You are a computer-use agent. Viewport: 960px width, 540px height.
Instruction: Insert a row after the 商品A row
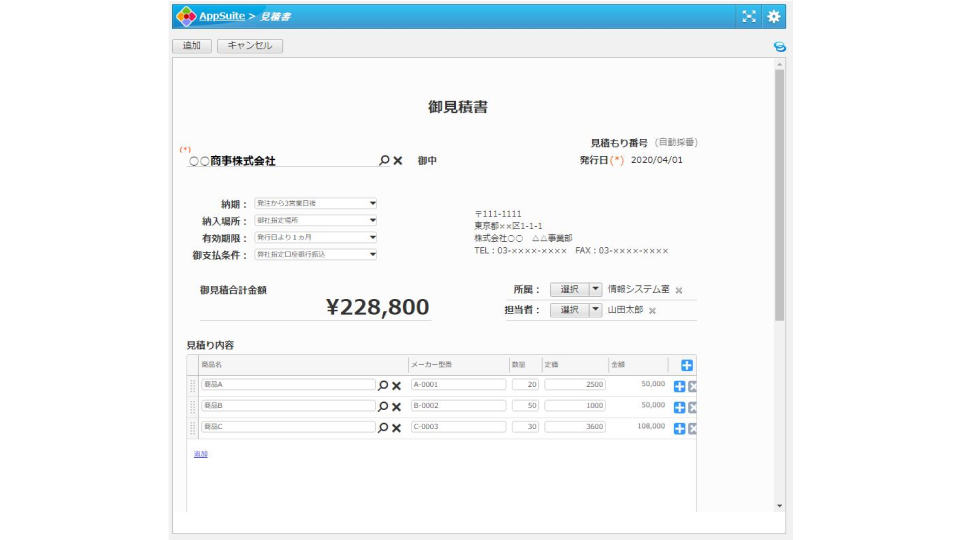[679, 386]
